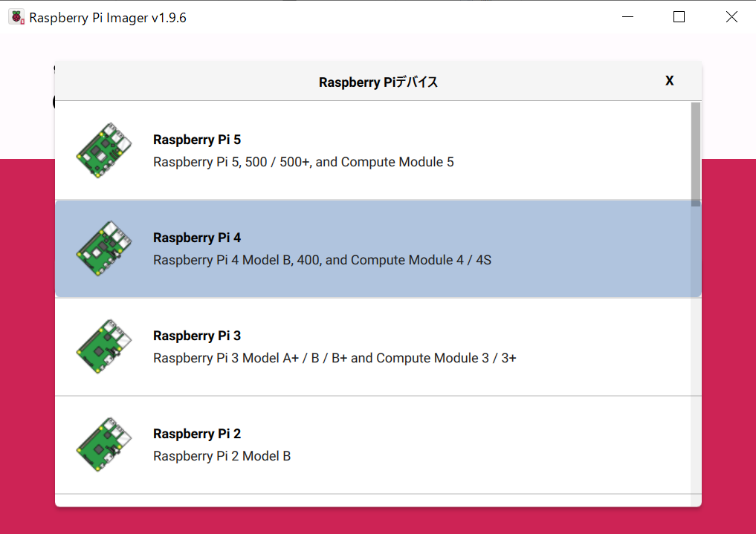
Task: Close the Raspberry Pi device dialog with X
Action: [669, 81]
